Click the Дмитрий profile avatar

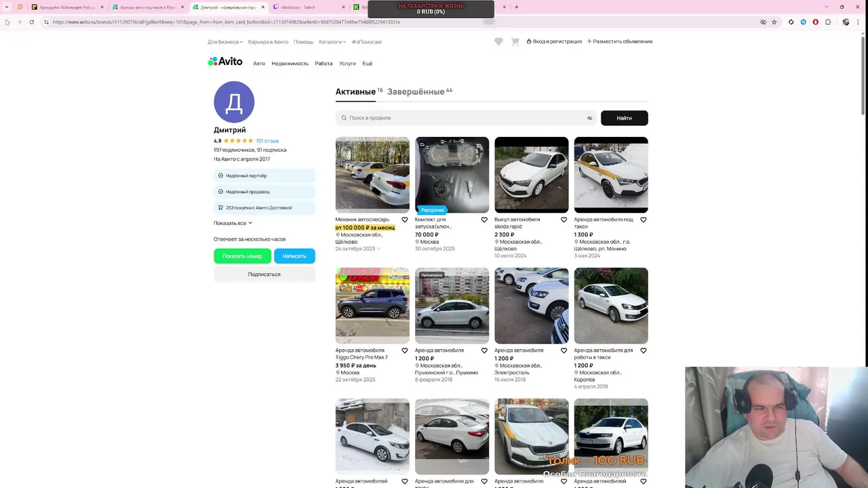pyautogui.click(x=234, y=102)
